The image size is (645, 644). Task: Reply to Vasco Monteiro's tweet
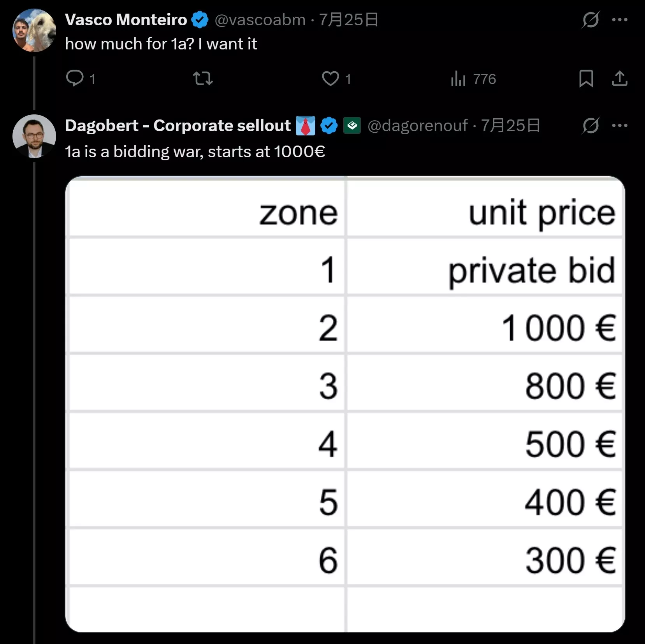pos(75,78)
